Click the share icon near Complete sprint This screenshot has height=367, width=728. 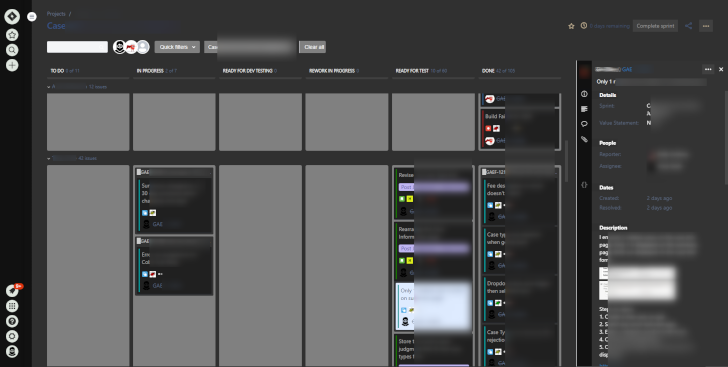pos(689,26)
